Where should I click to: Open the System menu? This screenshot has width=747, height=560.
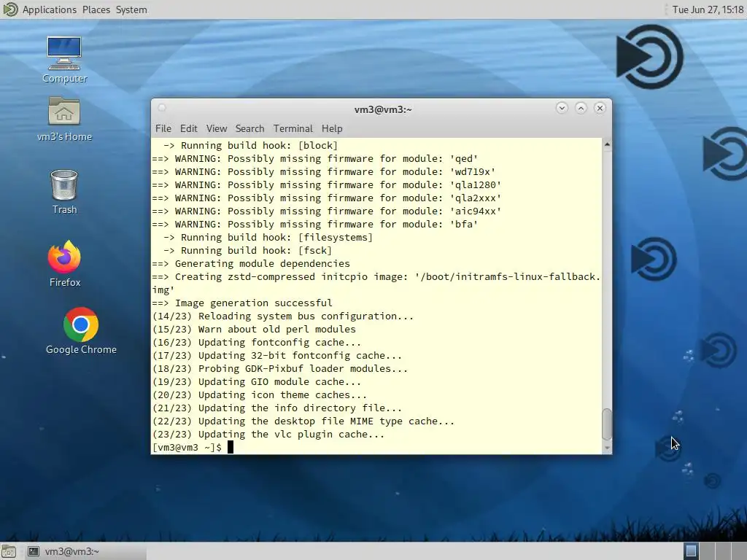tap(131, 9)
